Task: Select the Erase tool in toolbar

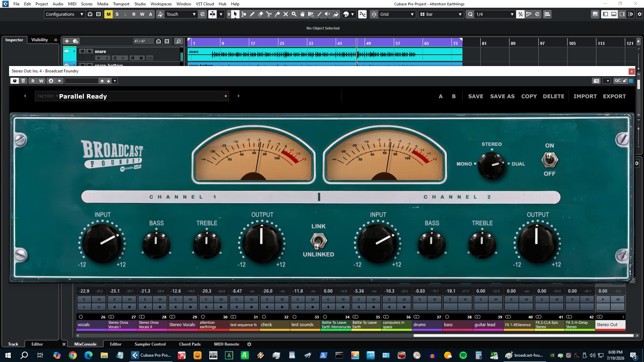Action: (260, 14)
